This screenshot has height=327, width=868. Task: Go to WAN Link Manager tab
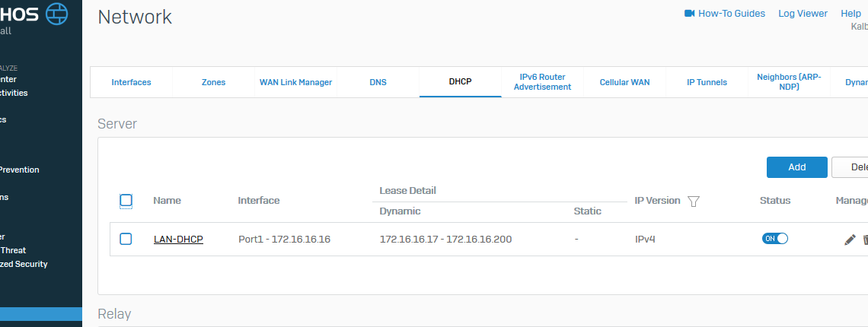tap(295, 82)
